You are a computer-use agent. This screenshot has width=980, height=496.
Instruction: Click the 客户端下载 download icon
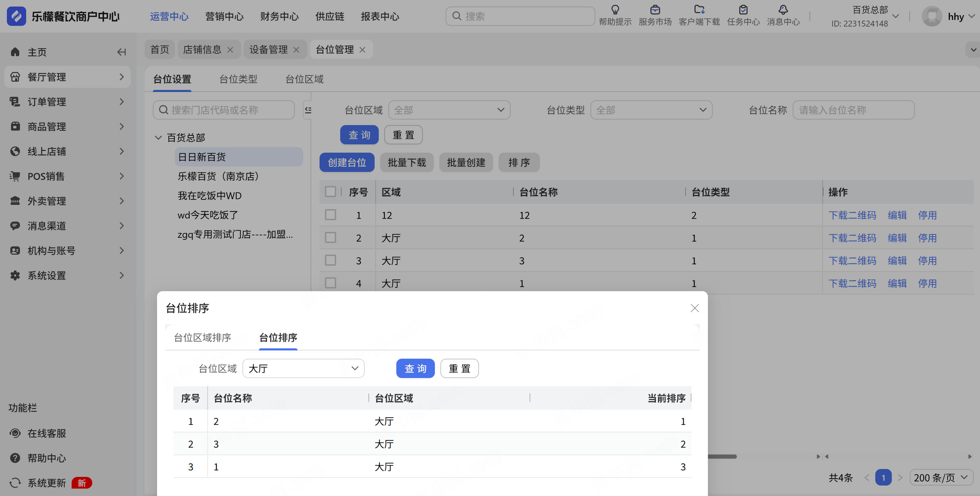pos(699,10)
